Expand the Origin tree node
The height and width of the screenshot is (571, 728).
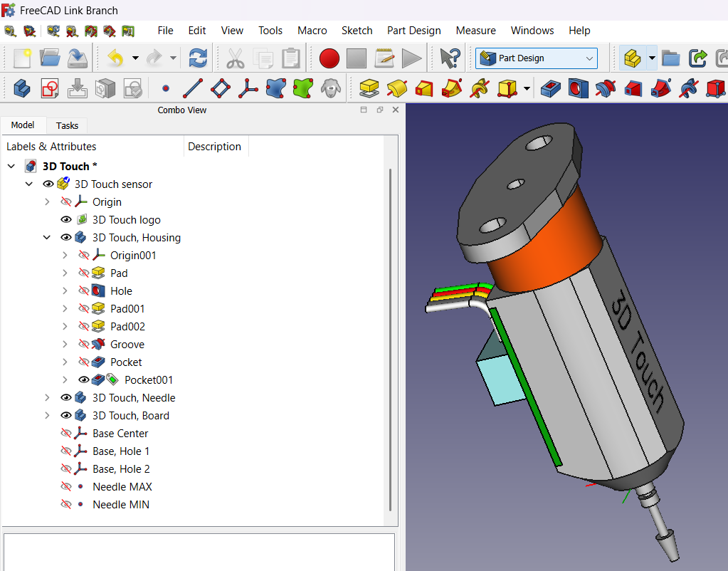(x=47, y=201)
